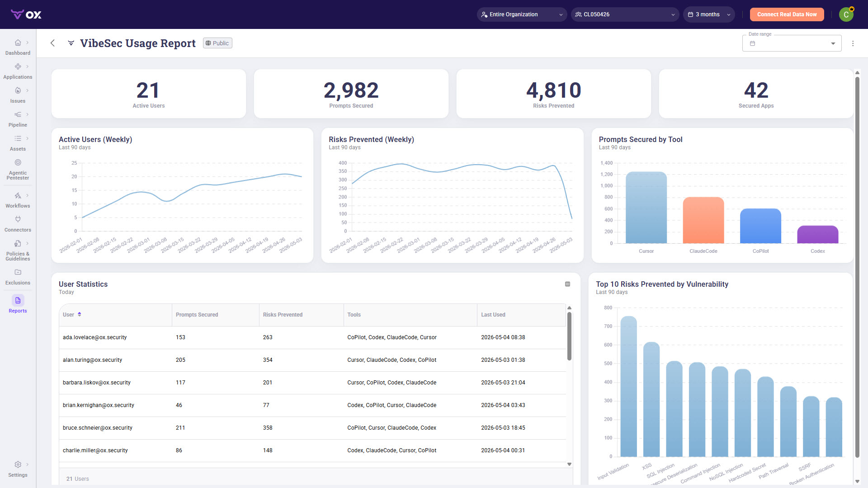The width and height of the screenshot is (868, 488).
Task: Open the Date range picker
Action: pos(792,43)
